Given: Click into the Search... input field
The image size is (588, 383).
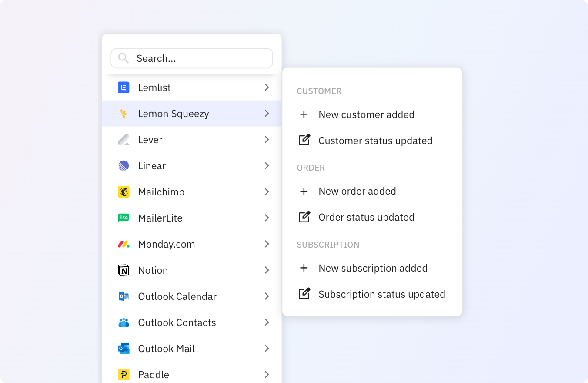Looking at the screenshot, I should [x=192, y=58].
